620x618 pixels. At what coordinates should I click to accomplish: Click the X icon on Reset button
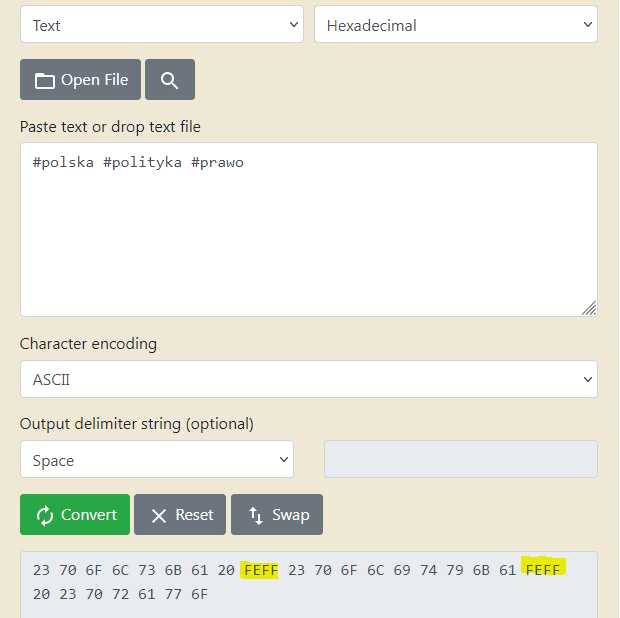coord(159,516)
